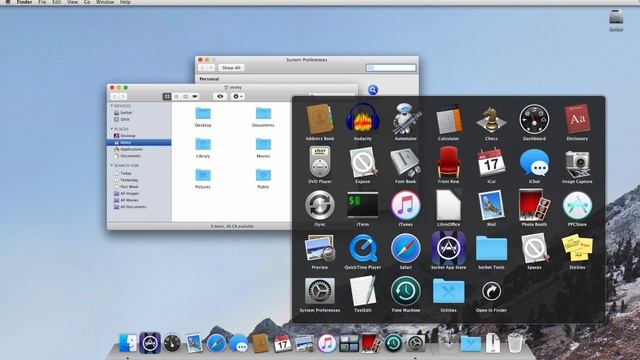The height and width of the screenshot is (360, 640).
Task: Switch Finder to Cover Flow view
Action: tap(195, 96)
